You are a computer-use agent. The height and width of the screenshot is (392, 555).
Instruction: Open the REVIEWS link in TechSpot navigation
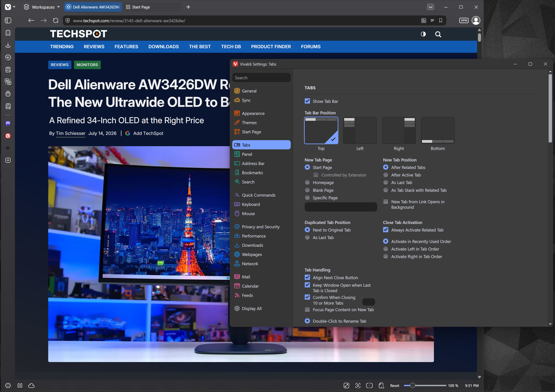coord(94,46)
